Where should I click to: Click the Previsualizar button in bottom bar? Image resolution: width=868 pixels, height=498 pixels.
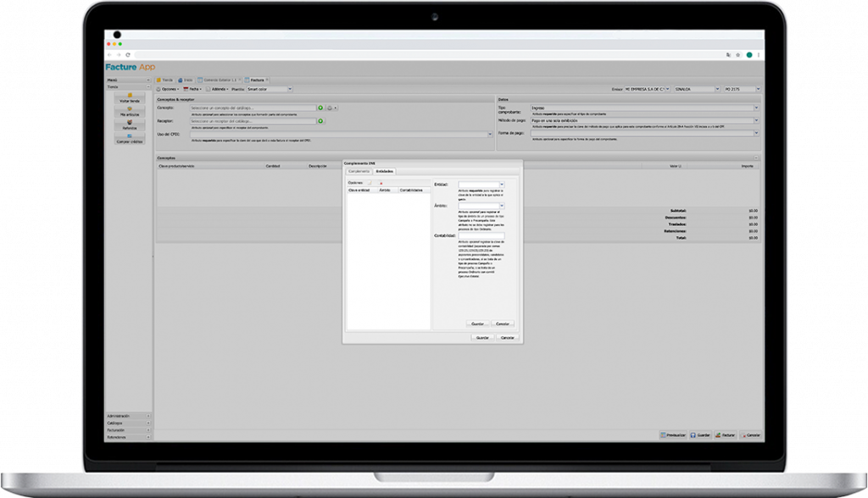pos(672,435)
